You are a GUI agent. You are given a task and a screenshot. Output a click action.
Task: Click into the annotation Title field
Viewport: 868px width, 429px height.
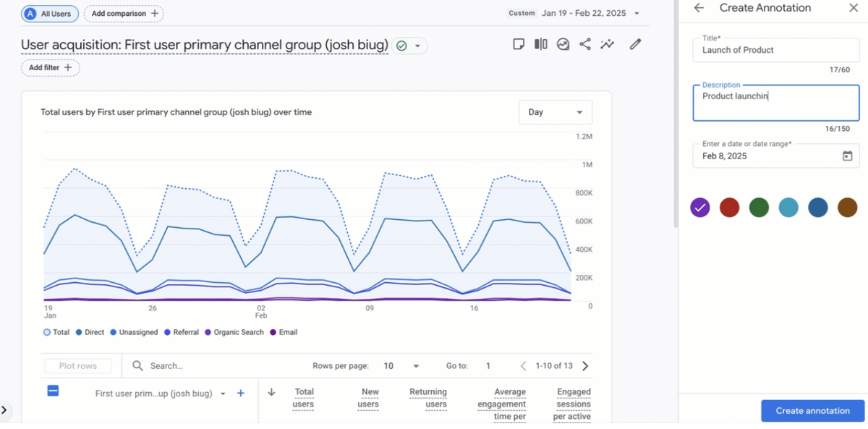click(775, 50)
